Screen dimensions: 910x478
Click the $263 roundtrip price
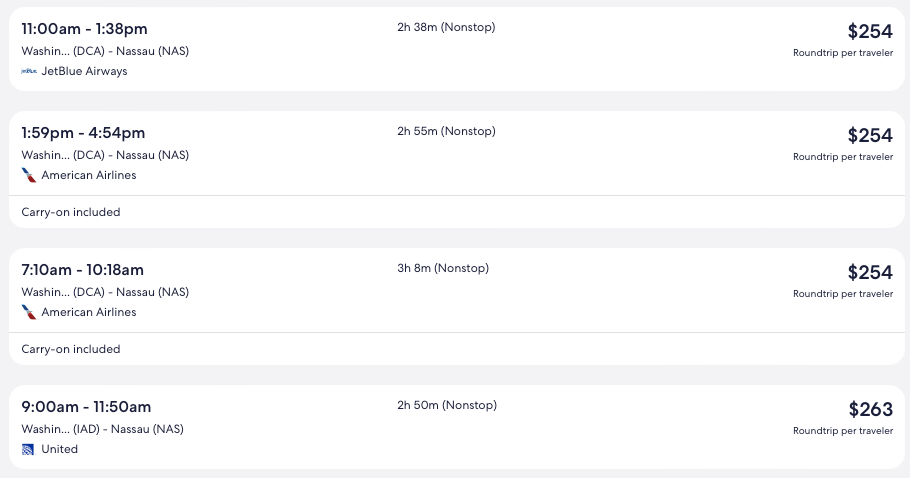(869, 409)
